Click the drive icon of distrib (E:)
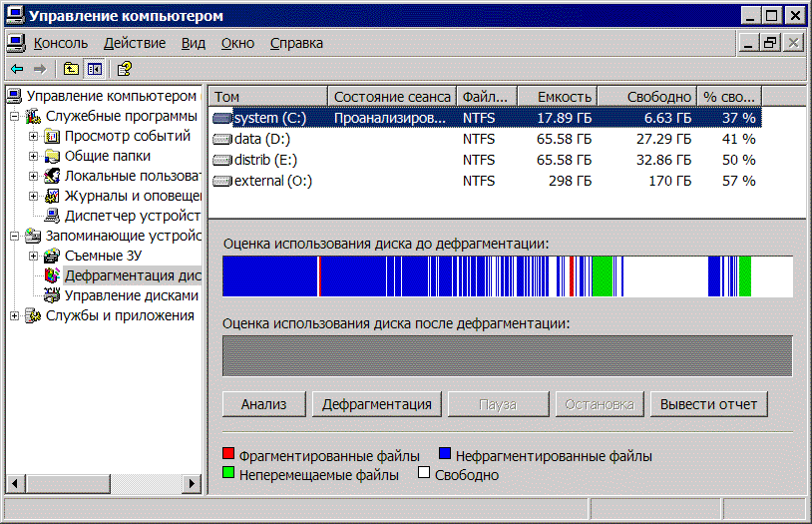 222,160
